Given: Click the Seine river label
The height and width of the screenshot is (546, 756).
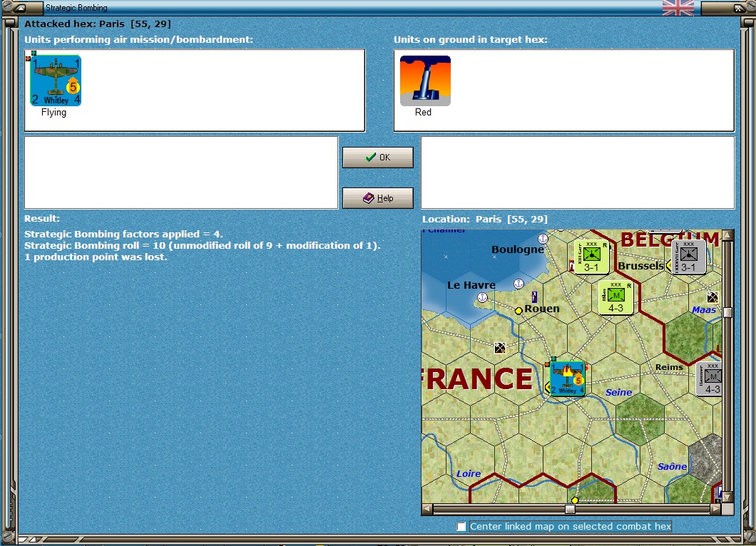Looking at the screenshot, I should [x=618, y=392].
